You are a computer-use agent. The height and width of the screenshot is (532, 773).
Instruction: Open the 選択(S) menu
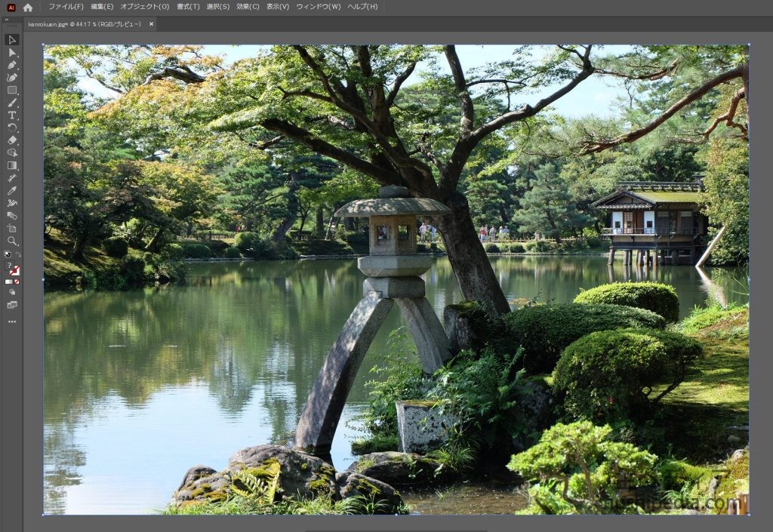(218, 7)
